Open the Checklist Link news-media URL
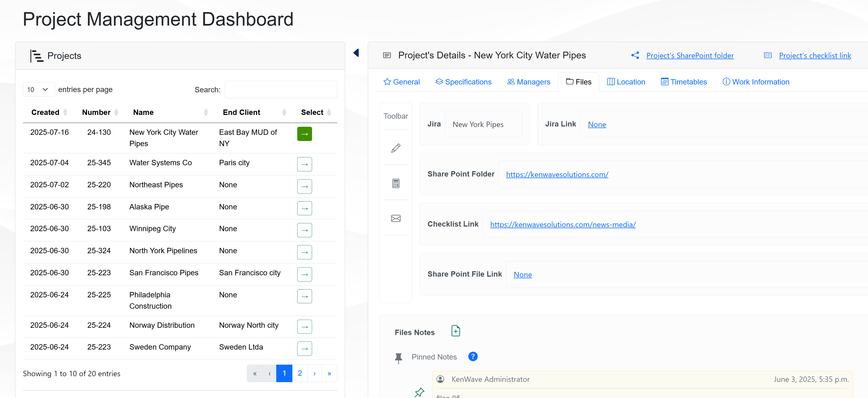Image resolution: width=868 pixels, height=398 pixels. 563,224
